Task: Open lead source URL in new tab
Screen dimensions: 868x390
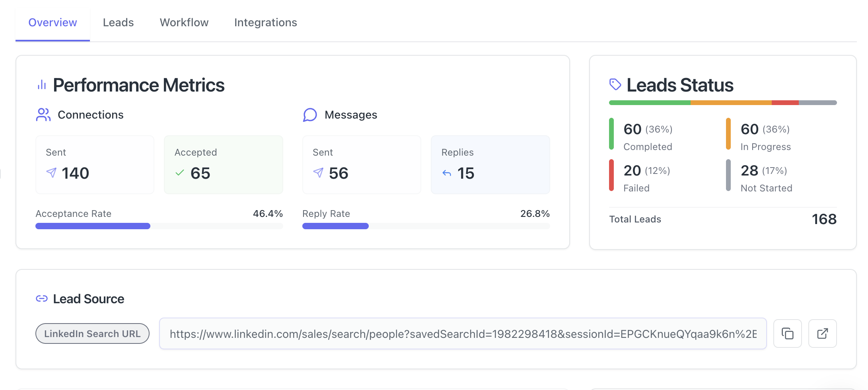Action: pos(822,333)
